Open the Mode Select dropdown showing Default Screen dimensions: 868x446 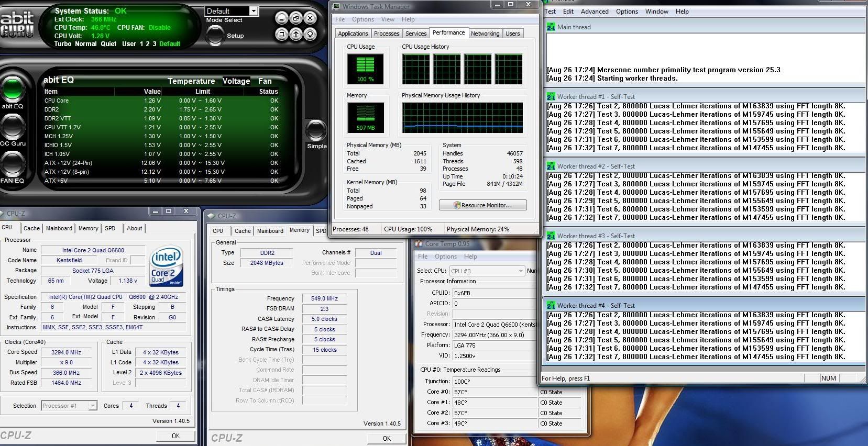232,11
